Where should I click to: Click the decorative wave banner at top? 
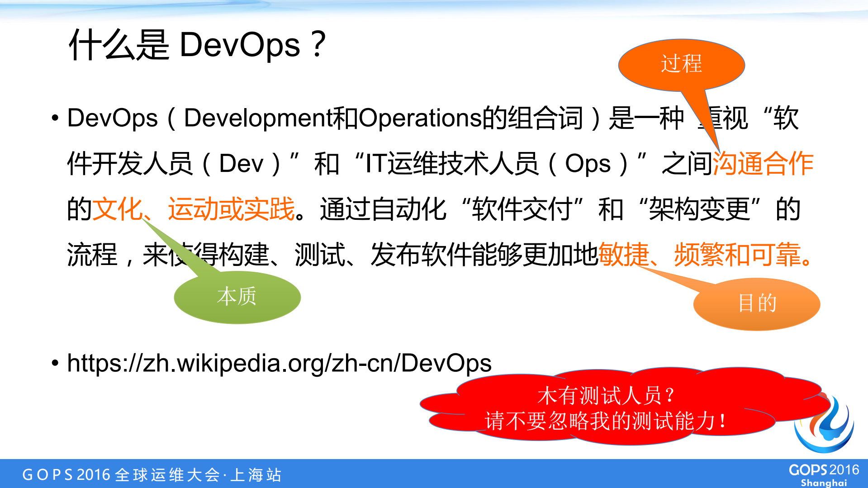coord(434,8)
